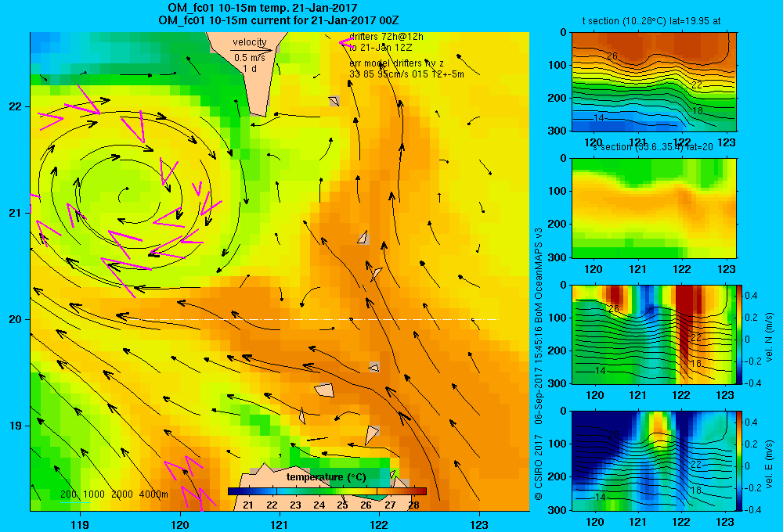Click the vertical color bar beside vel. N plot

click(740, 334)
